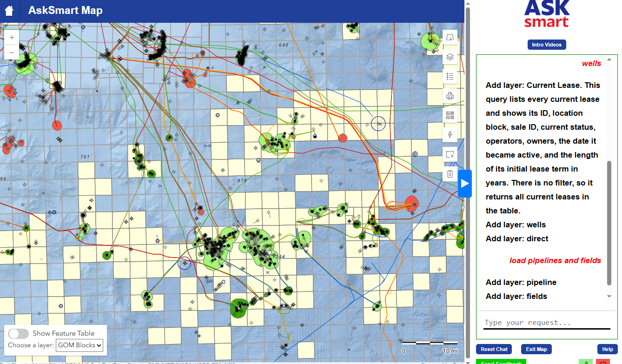Click the Exit Map button

click(536, 349)
